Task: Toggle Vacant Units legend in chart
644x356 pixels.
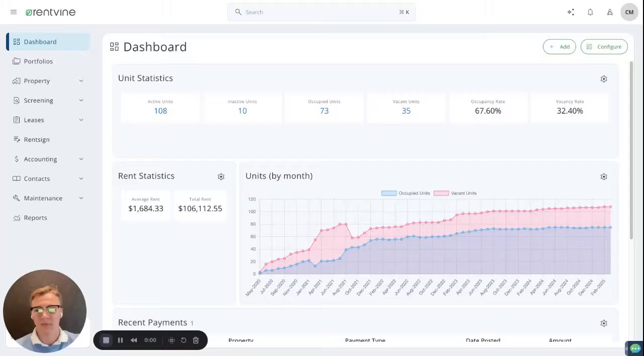Action: pos(455,193)
